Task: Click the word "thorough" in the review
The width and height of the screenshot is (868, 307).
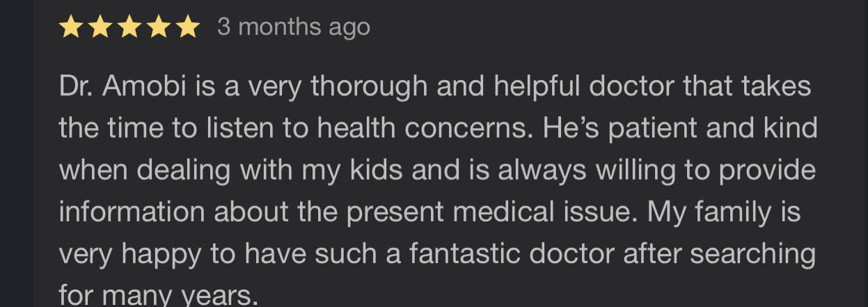Action: tap(369, 86)
